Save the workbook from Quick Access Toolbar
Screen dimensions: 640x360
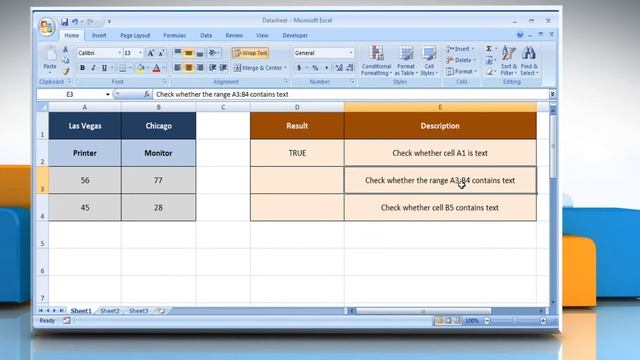(x=64, y=22)
